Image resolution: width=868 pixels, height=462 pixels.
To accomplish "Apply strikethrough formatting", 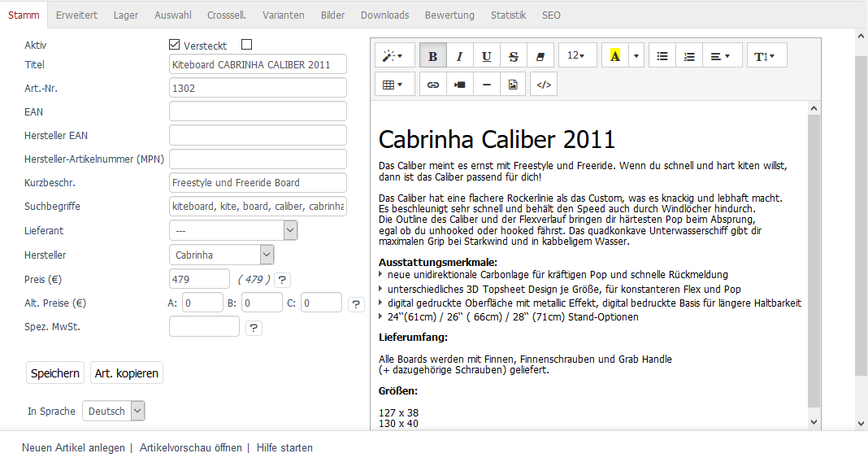I will coord(513,56).
